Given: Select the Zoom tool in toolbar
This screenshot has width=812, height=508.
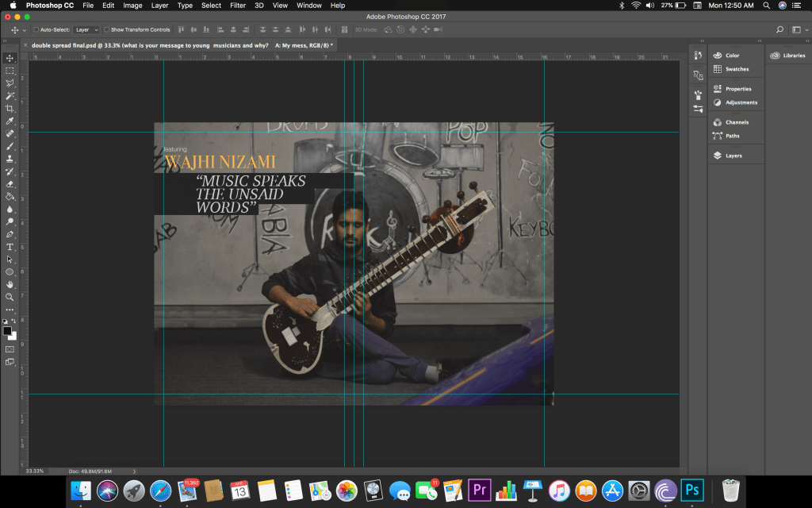Looking at the screenshot, I should click(10, 297).
